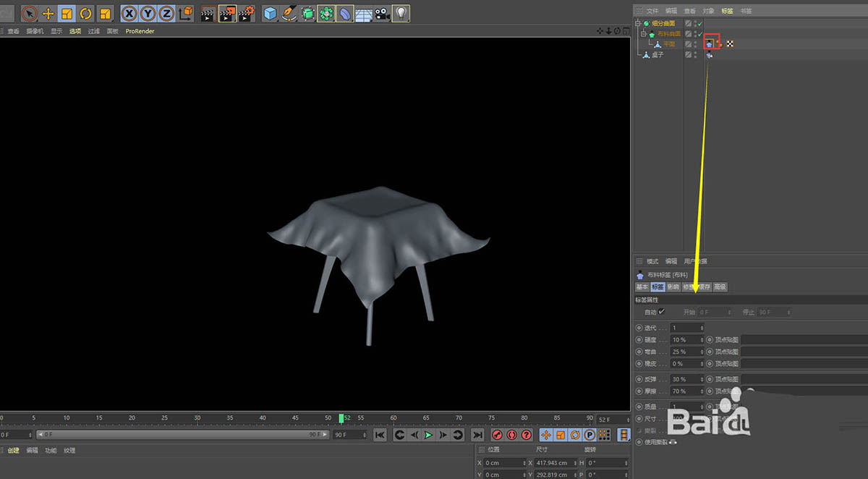Toggle Z axis lock
This screenshot has height=479, width=868.
[x=167, y=13]
